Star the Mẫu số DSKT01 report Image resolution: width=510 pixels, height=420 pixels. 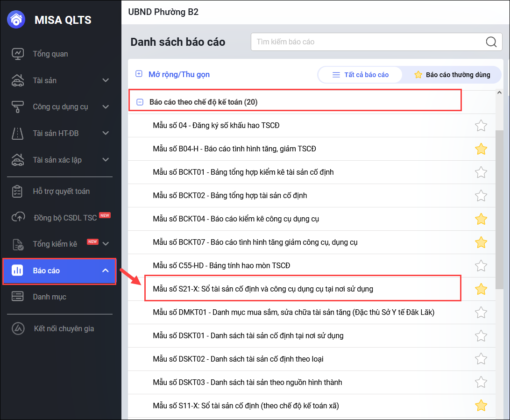point(481,336)
